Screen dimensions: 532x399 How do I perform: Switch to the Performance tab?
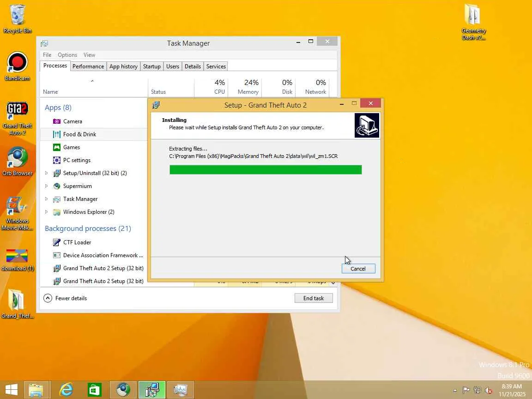(88, 66)
